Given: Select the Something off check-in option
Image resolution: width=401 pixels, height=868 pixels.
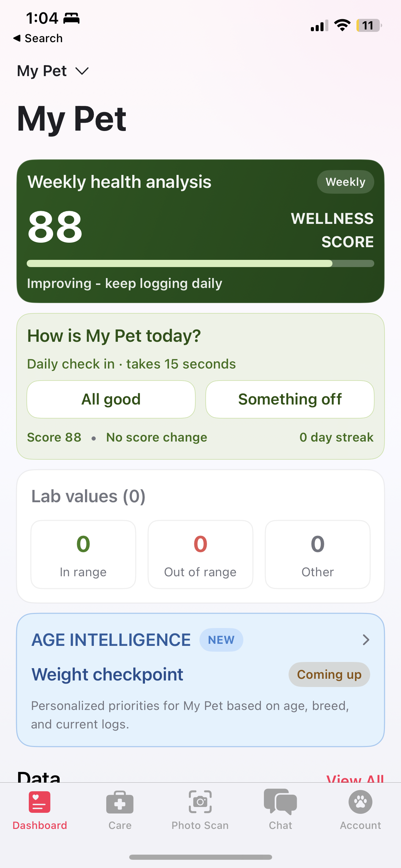Looking at the screenshot, I should pos(290,399).
